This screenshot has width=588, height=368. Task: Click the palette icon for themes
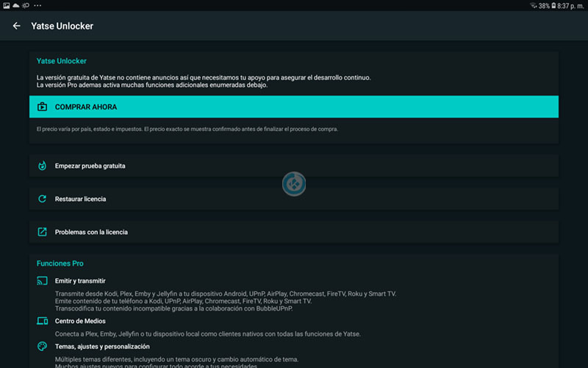click(42, 346)
